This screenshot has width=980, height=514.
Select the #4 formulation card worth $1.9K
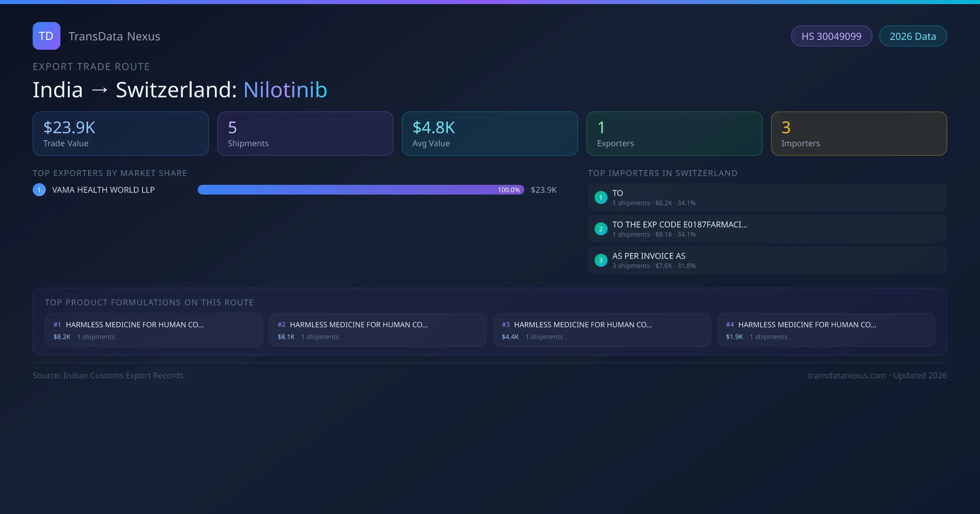826,330
